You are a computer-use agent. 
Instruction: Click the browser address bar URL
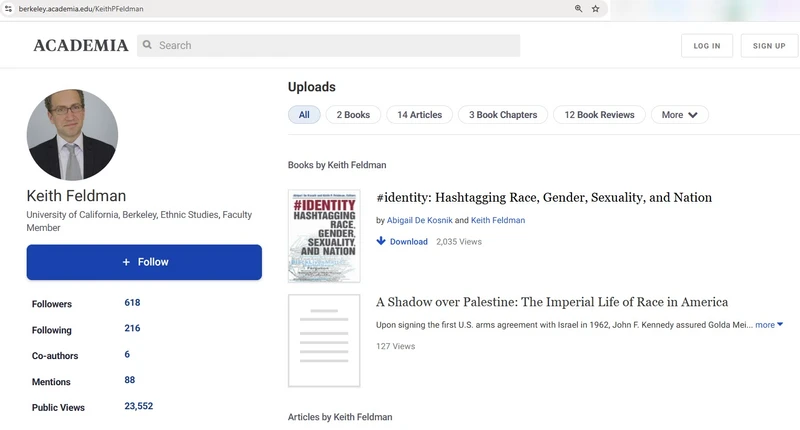(x=81, y=9)
